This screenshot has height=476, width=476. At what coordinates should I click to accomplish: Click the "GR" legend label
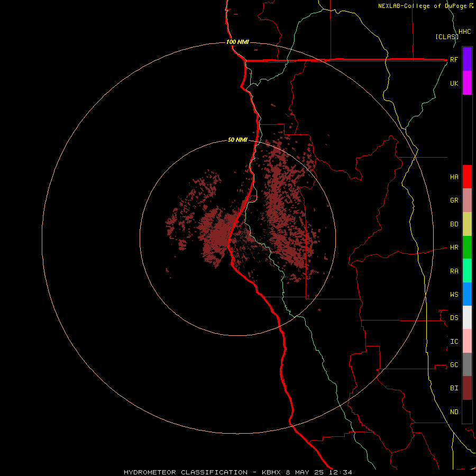tap(454, 200)
